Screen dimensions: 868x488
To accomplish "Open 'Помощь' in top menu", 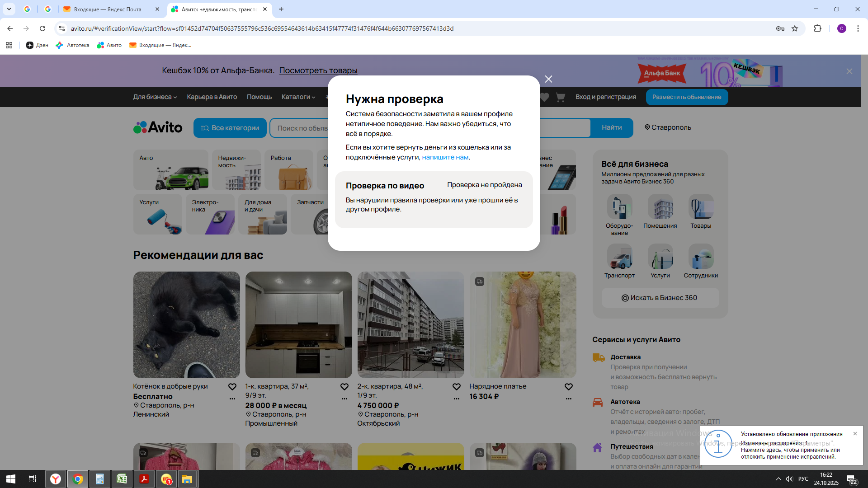I will point(259,97).
